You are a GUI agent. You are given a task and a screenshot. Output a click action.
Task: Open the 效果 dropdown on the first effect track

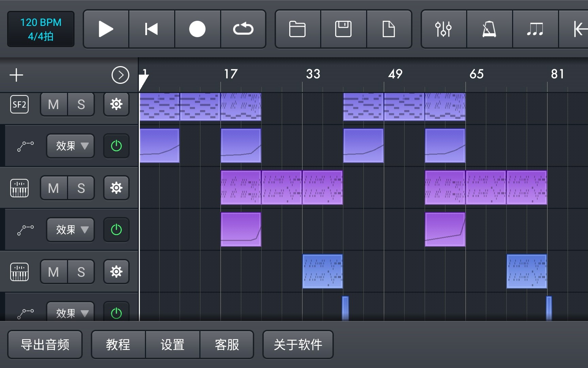pos(70,146)
